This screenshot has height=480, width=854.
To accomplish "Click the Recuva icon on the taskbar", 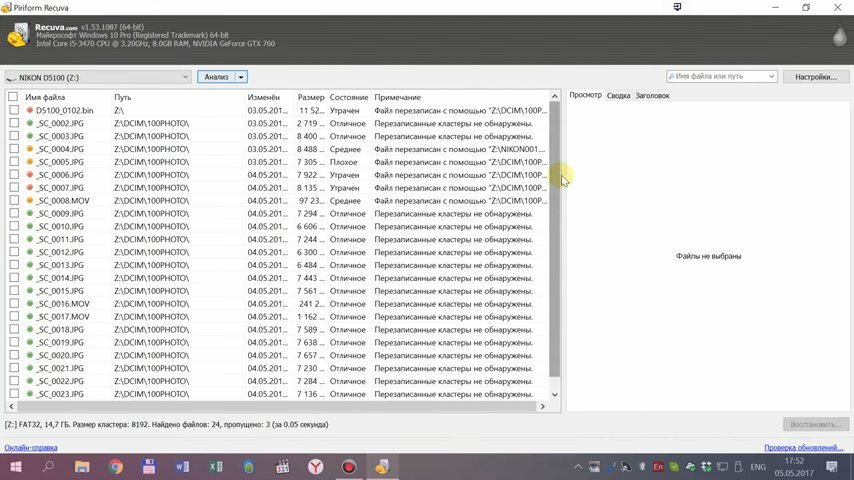I will click(382, 467).
